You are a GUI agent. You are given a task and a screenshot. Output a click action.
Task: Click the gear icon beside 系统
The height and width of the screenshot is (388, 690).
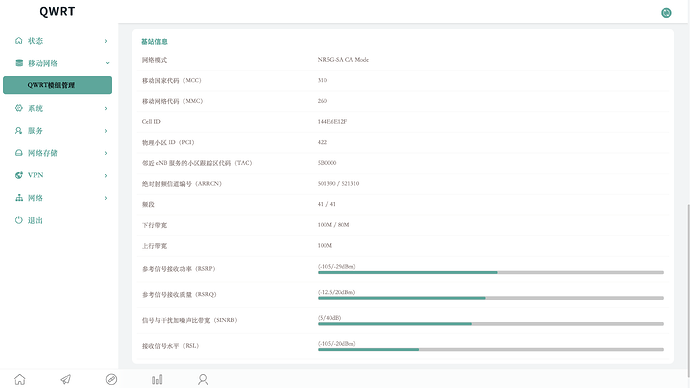[x=18, y=108]
